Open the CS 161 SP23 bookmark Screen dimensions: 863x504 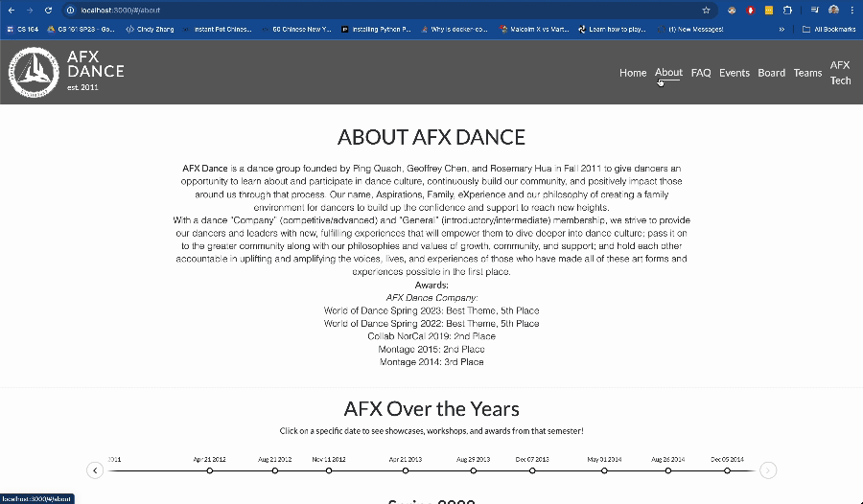(81, 29)
